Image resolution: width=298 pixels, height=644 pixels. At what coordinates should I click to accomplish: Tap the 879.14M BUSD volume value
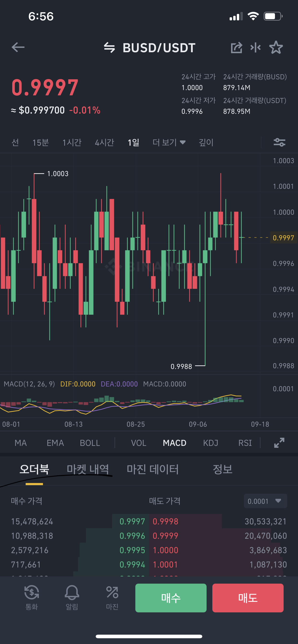237,88
